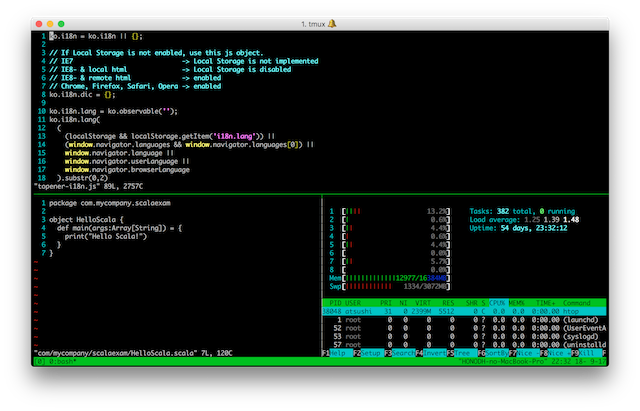Click F9 Kill in htop footer

point(590,353)
